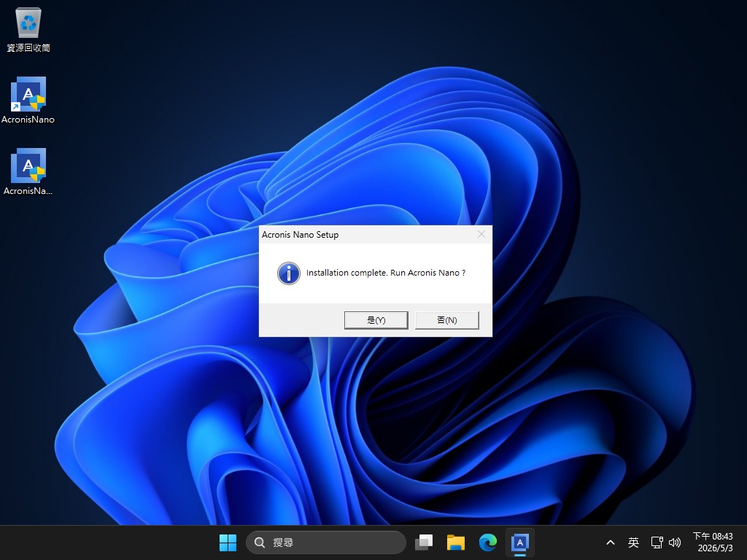747x560 pixels.
Task: Expand the hidden system tray icons chevron
Action: click(x=611, y=542)
